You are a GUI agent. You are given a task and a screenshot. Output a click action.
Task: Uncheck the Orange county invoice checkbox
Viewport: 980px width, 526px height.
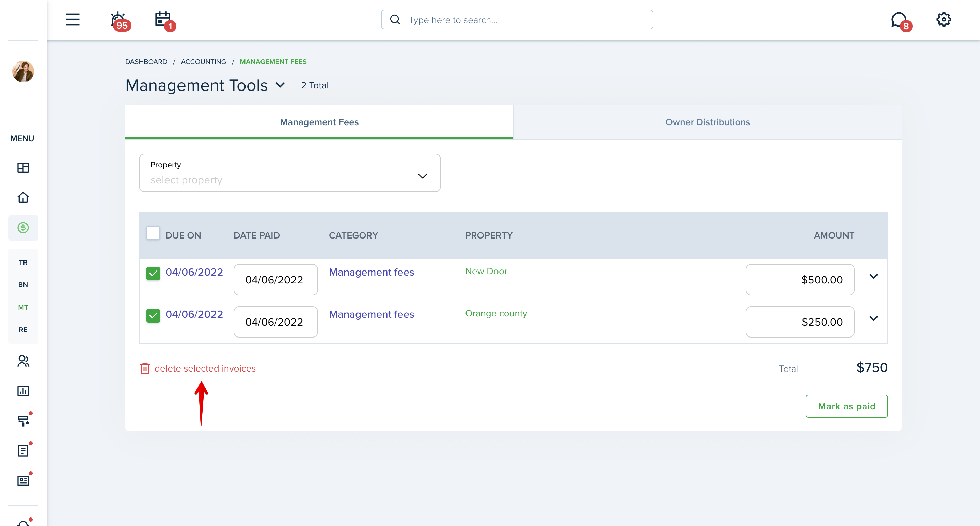click(x=153, y=315)
